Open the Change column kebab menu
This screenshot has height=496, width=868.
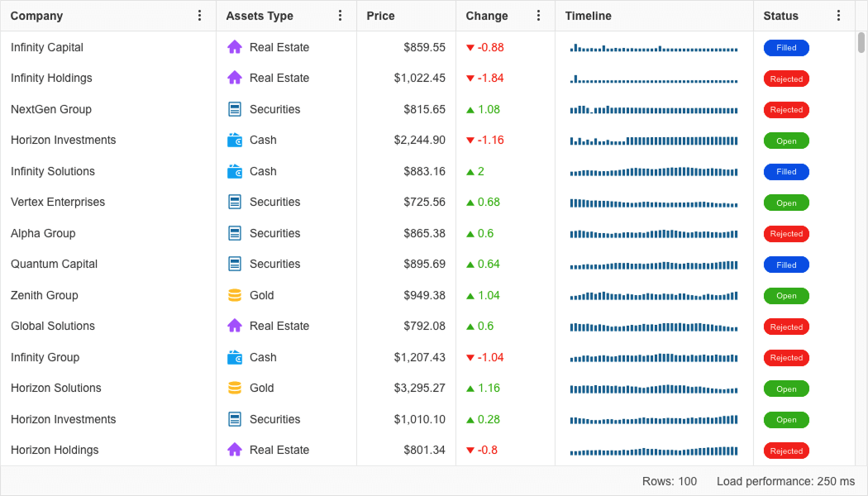pos(538,16)
